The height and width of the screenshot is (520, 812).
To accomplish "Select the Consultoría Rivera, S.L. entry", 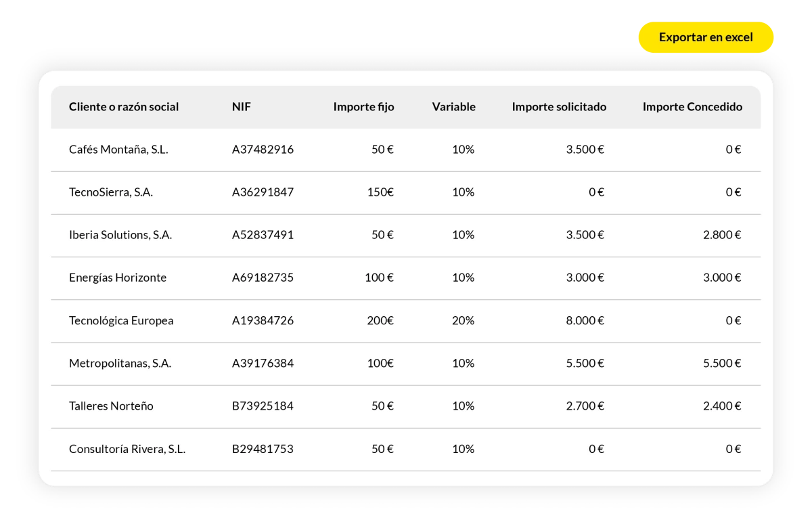I will [x=406, y=449].
